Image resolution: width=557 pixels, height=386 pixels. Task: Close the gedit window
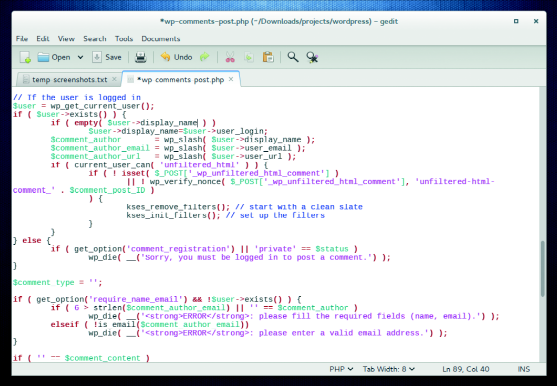coord(536,21)
